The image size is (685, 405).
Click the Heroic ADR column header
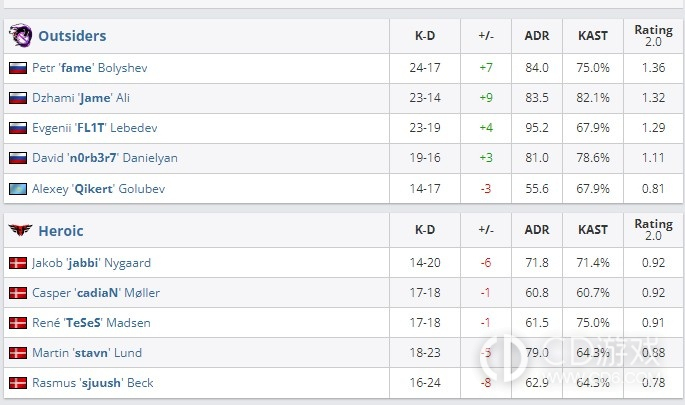tap(537, 230)
